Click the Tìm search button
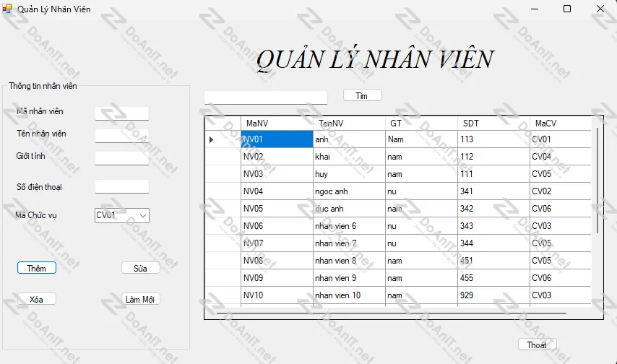Screen dimensions: 617x364 tap(362, 95)
